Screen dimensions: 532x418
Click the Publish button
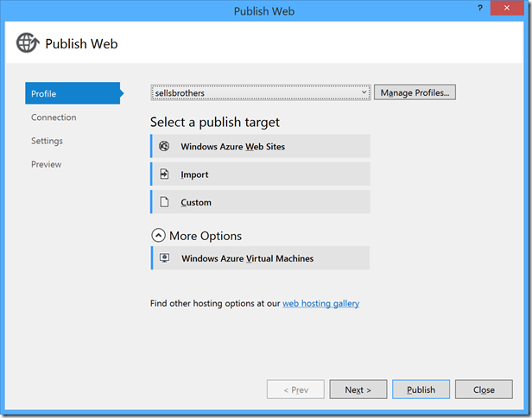coord(421,389)
